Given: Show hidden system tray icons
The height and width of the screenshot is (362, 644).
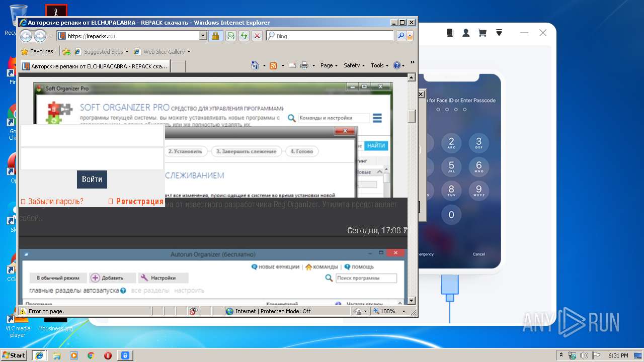Looking at the screenshot, I should pyautogui.click(x=561, y=355).
